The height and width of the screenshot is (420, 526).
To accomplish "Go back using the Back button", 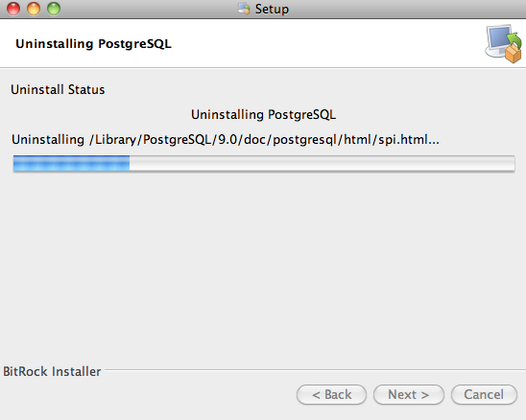I will (331, 394).
